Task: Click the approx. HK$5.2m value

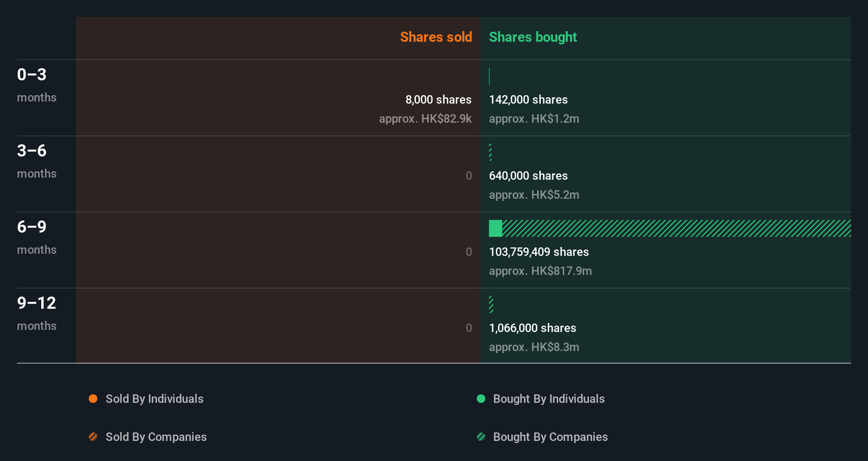Action: pos(534,195)
